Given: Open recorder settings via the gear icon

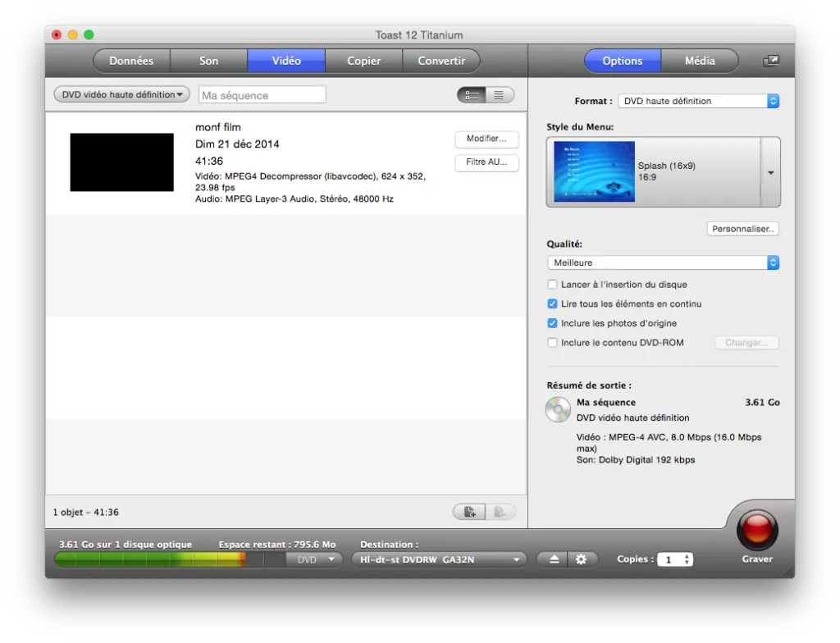Looking at the screenshot, I should pyautogui.click(x=582, y=559).
